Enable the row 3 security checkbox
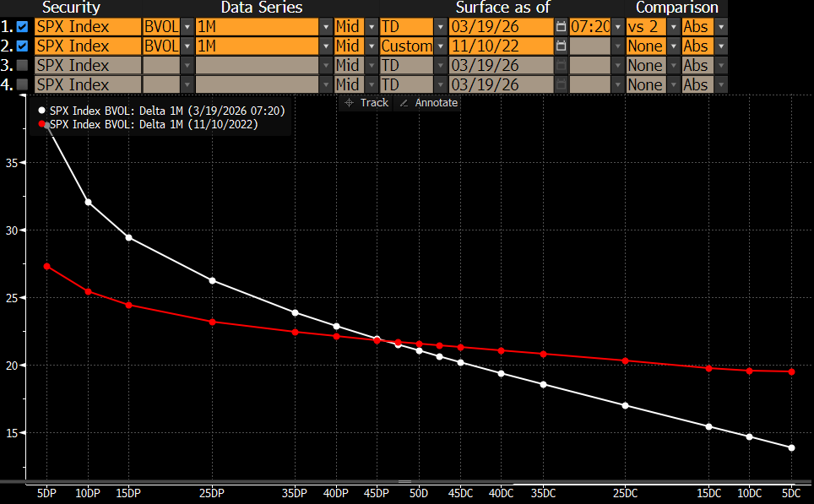The height and width of the screenshot is (504, 814). (22, 65)
